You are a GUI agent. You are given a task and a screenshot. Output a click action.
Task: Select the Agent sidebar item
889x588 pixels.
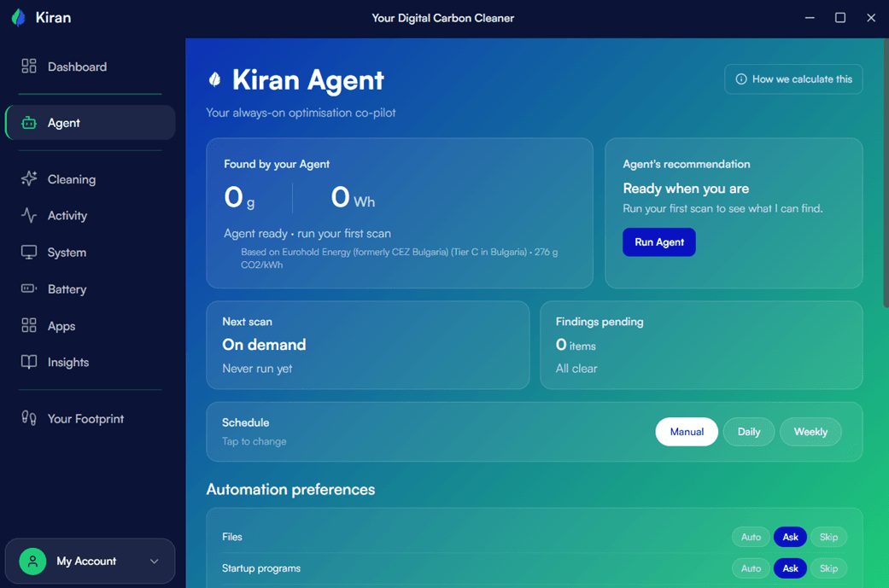[x=91, y=122]
